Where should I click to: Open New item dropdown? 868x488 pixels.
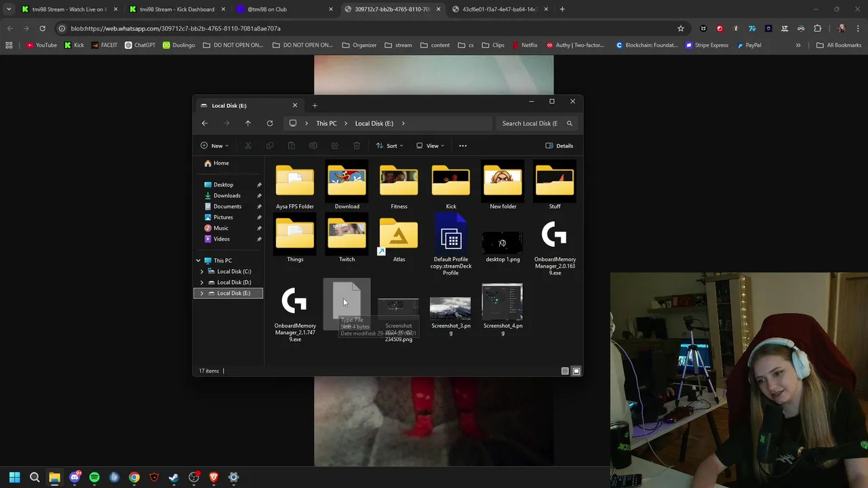(214, 146)
